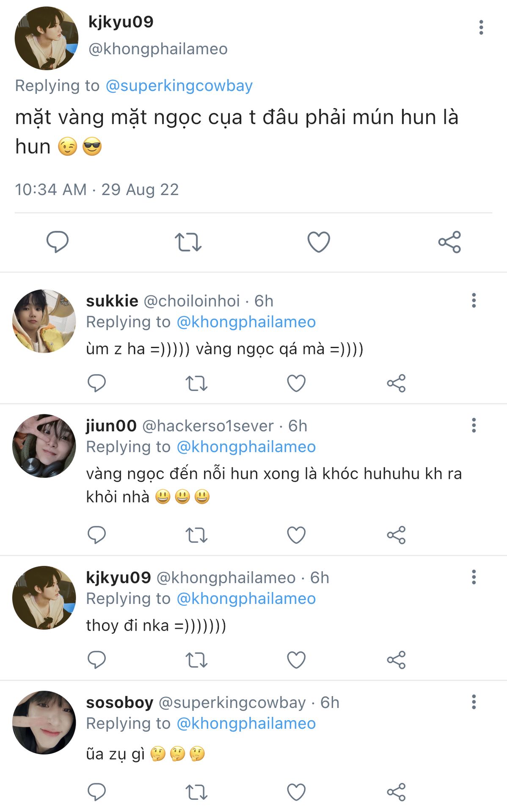Viewport: 507px width, 812px height.
Task: Open @superkingcowbay link in main tweet
Action: [179, 86]
